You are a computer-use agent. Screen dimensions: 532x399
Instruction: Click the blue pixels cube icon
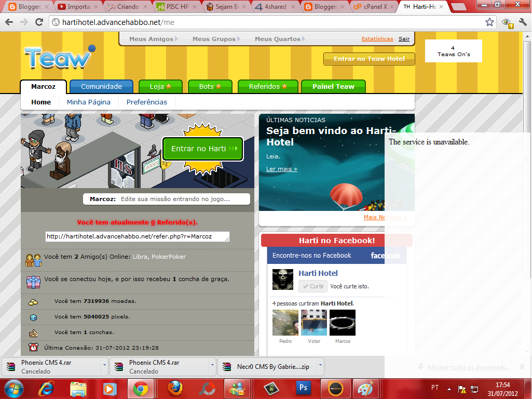pos(33,317)
